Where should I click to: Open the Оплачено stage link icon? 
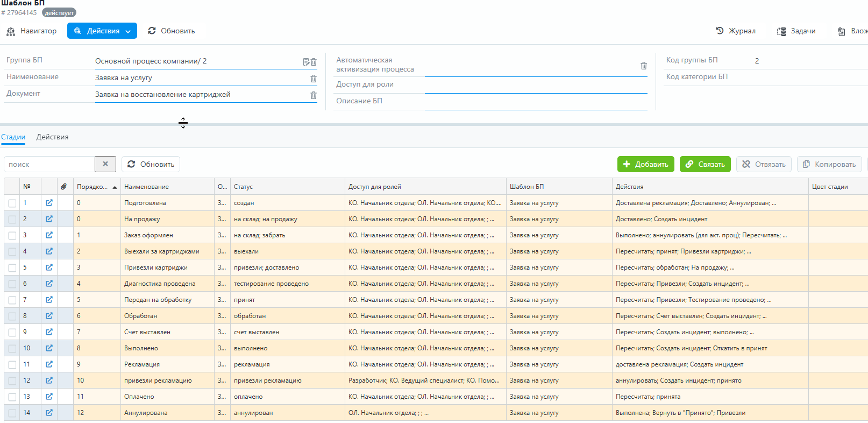click(49, 397)
